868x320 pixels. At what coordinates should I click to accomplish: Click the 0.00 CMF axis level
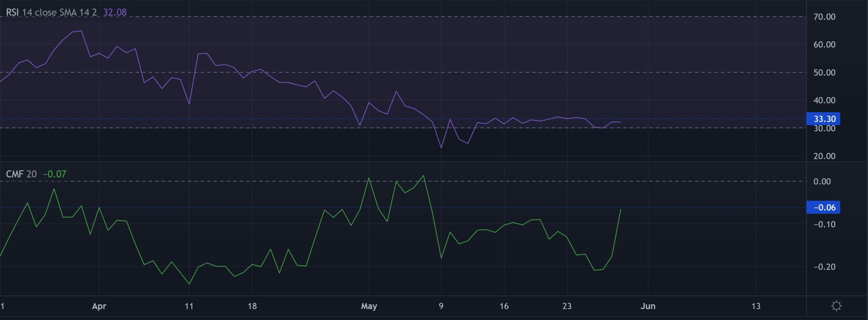tap(822, 182)
